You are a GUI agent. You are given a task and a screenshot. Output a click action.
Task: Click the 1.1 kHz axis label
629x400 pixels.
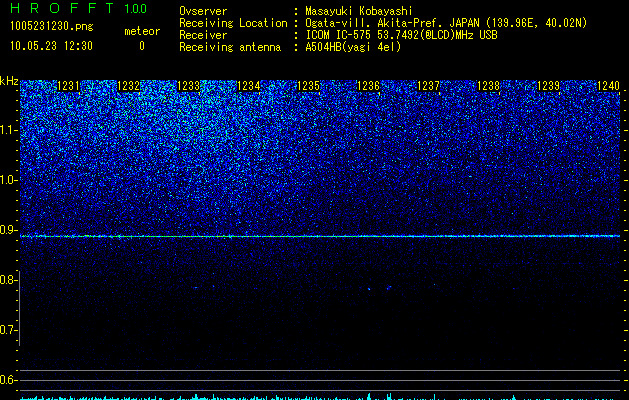point(7,130)
